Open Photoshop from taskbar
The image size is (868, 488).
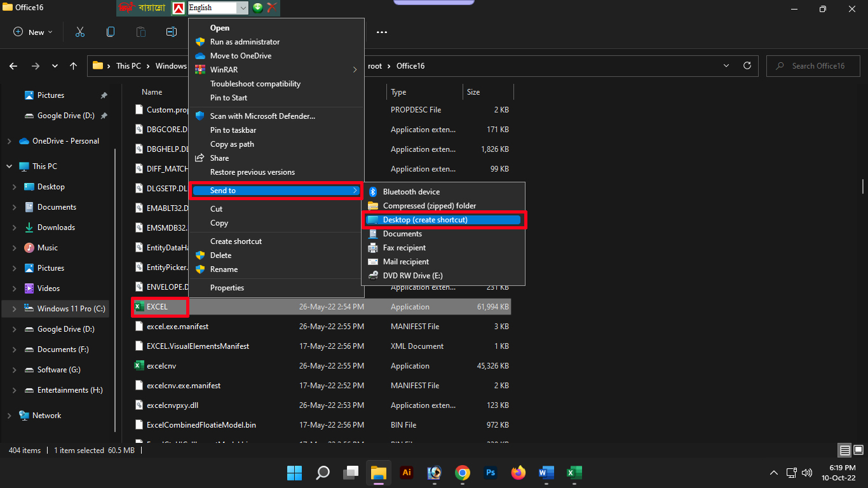491,473
